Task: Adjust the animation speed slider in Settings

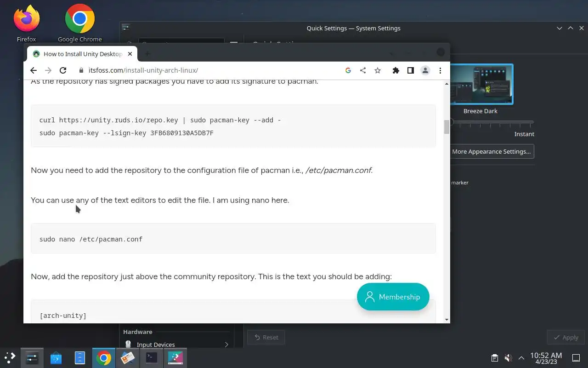Action: [492, 122]
